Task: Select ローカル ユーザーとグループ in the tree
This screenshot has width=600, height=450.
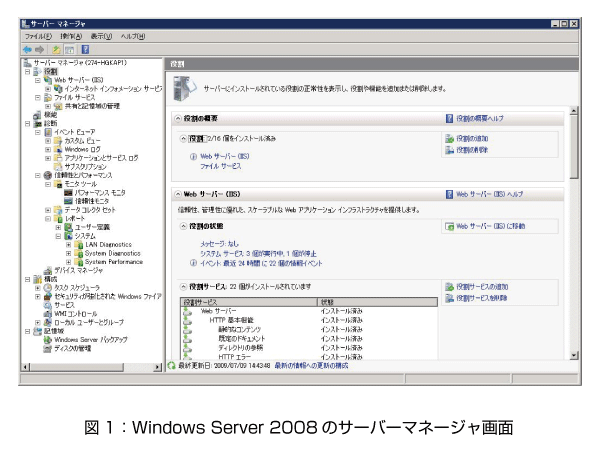Action: pos(89,322)
